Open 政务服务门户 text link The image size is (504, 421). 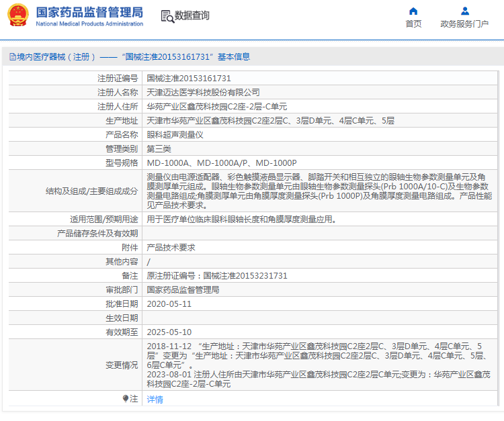(x=464, y=24)
